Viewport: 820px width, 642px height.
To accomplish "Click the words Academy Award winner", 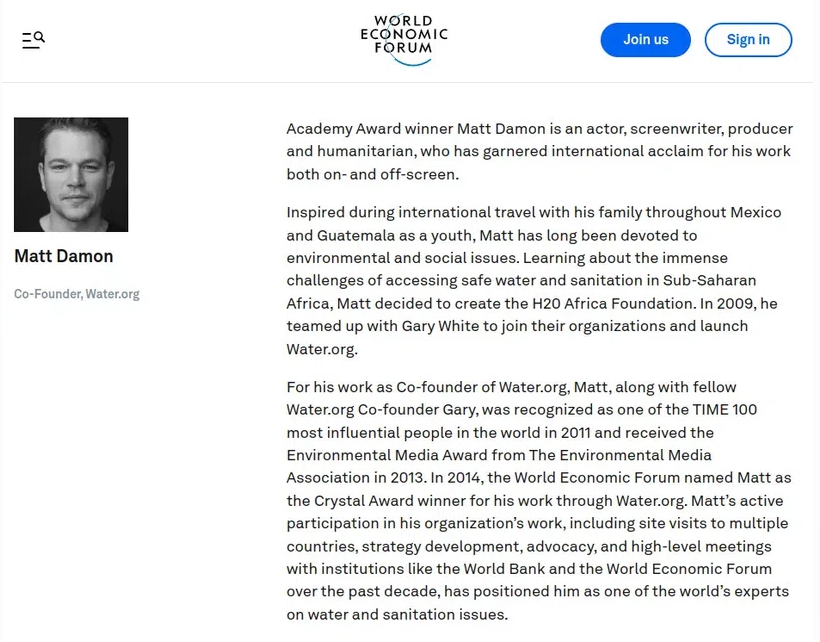I will pos(369,129).
